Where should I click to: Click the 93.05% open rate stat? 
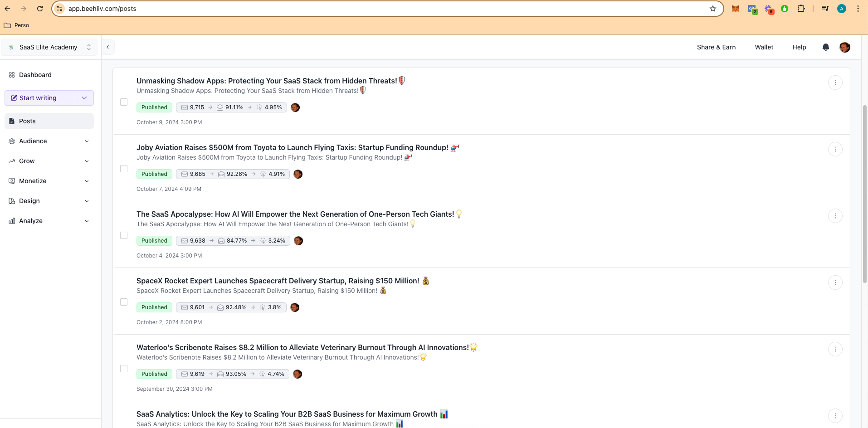pyautogui.click(x=232, y=374)
